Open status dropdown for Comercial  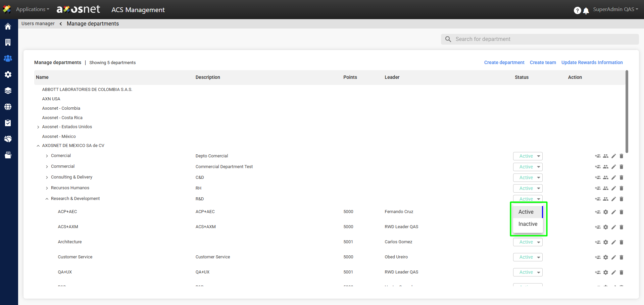[x=528, y=156]
